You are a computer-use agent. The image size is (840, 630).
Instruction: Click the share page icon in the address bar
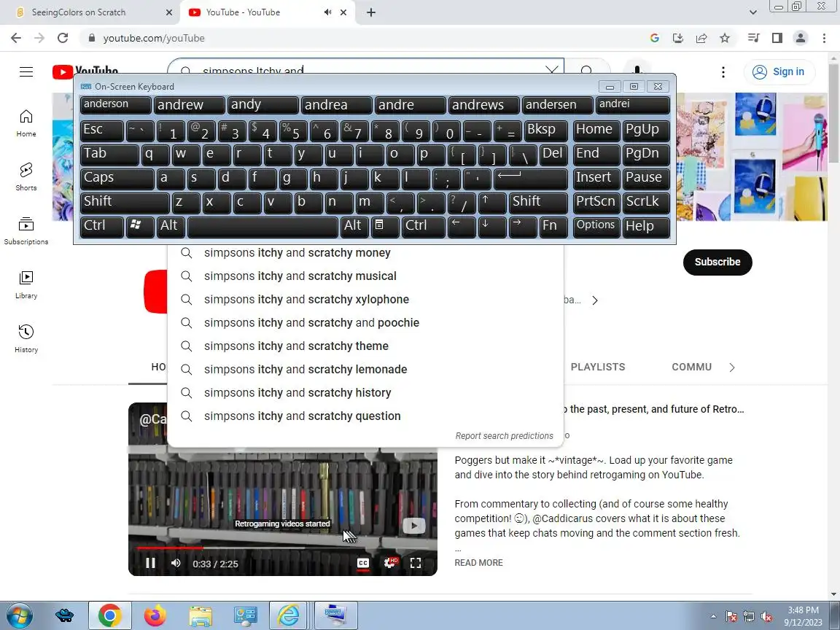point(701,38)
